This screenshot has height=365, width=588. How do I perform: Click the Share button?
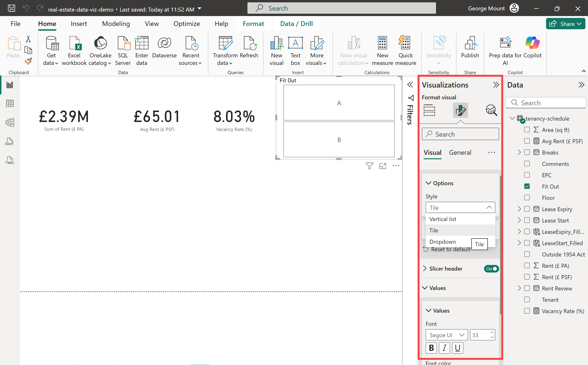(x=565, y=24)
